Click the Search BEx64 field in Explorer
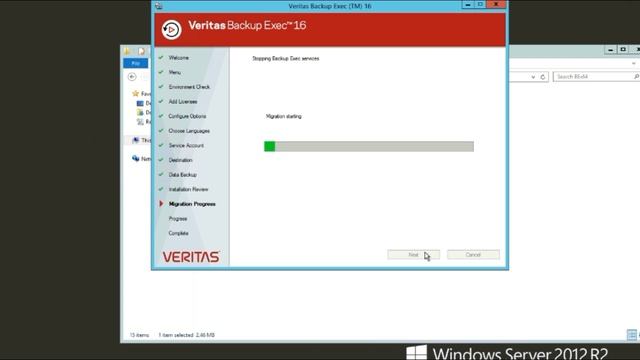Viewport: 640px width, 360px height. [596, 77]
